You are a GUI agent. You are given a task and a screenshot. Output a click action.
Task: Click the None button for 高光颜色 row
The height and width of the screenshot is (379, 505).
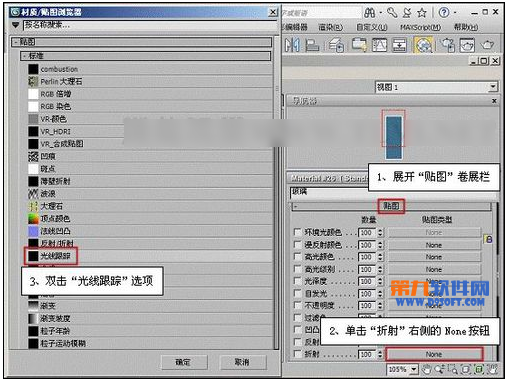434,257
